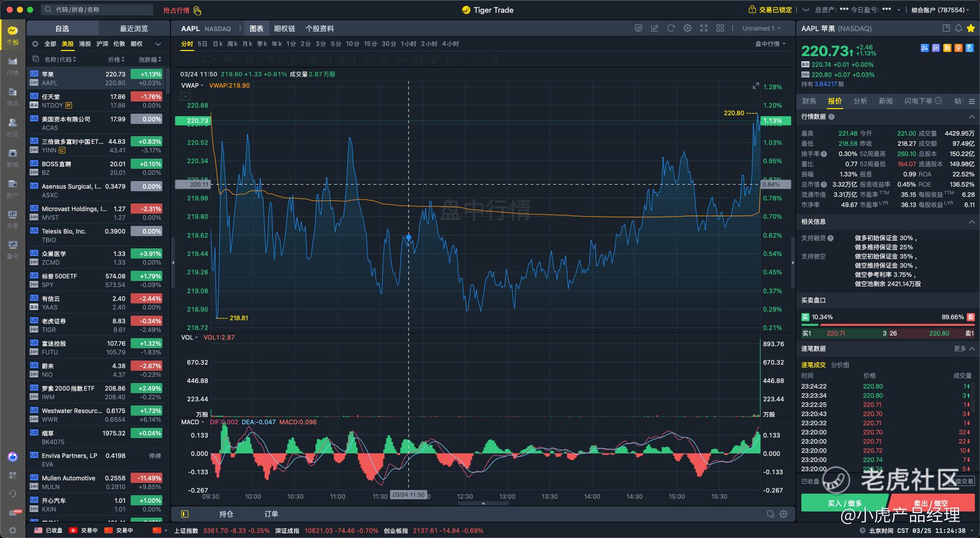Image resolution: width=980 pixels, height=538 pixels.
Task: Open the 交易 trade sidebar section
Action: [13, 219]
